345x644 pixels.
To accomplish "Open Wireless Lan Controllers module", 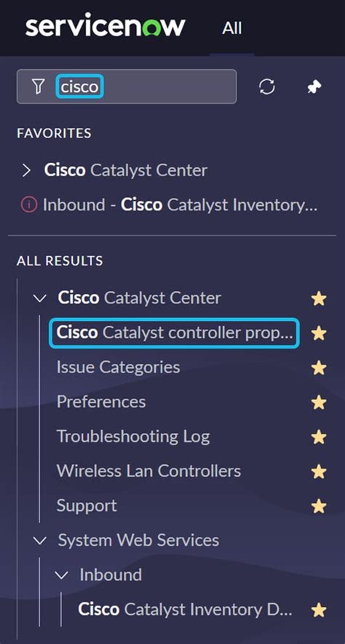I will [148, 471].
